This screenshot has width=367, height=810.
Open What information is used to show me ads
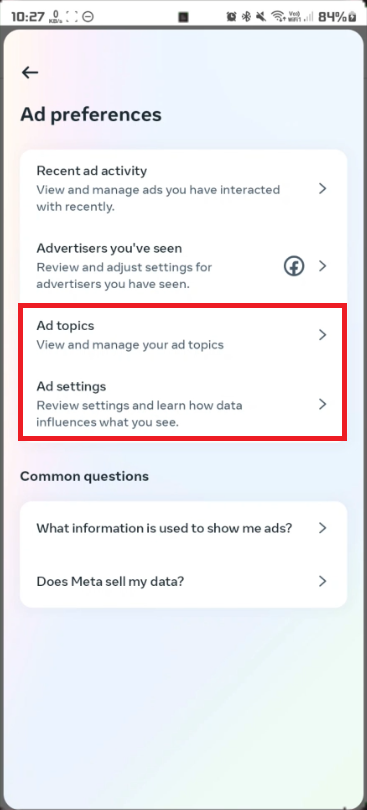(x=184, y=528)
